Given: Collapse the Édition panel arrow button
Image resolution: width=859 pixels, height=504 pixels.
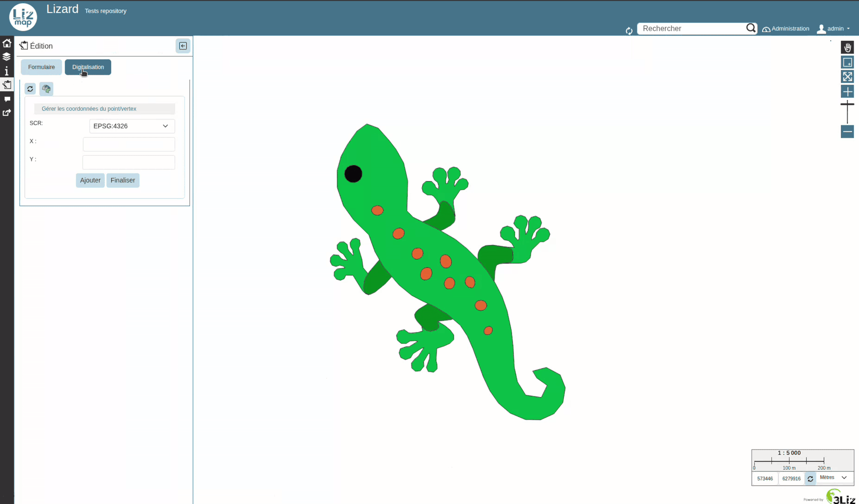Looking at the screenshot, I should [x=183, y=46].
